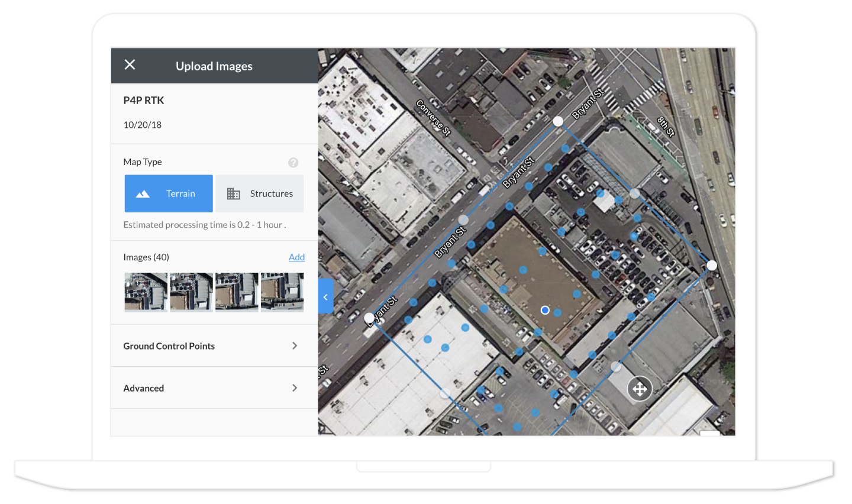852x504 pixels.
Task: Click the move map crosshair icon
Action: click(x=640, y=389)
